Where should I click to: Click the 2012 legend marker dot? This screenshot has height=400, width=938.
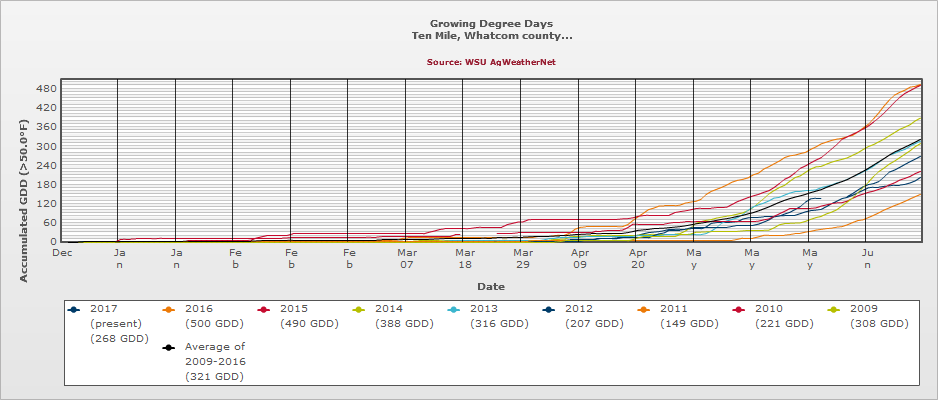(x=548, y=310)
